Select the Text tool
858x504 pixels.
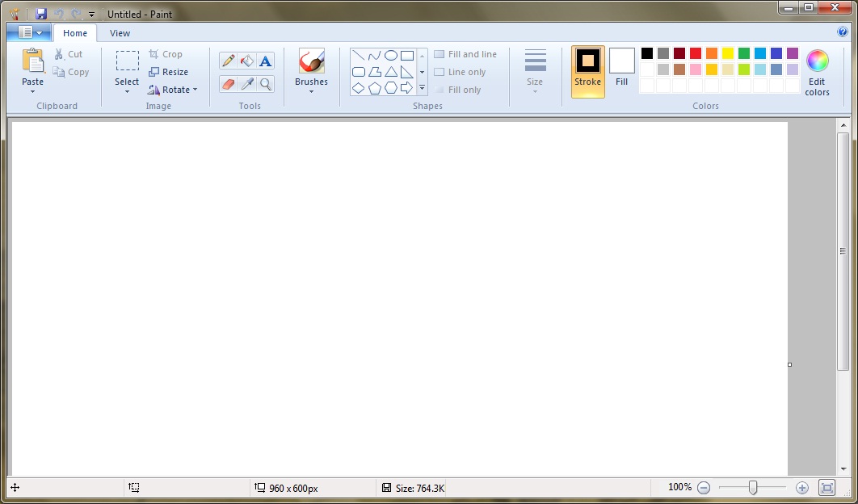(x=265, y=61)
